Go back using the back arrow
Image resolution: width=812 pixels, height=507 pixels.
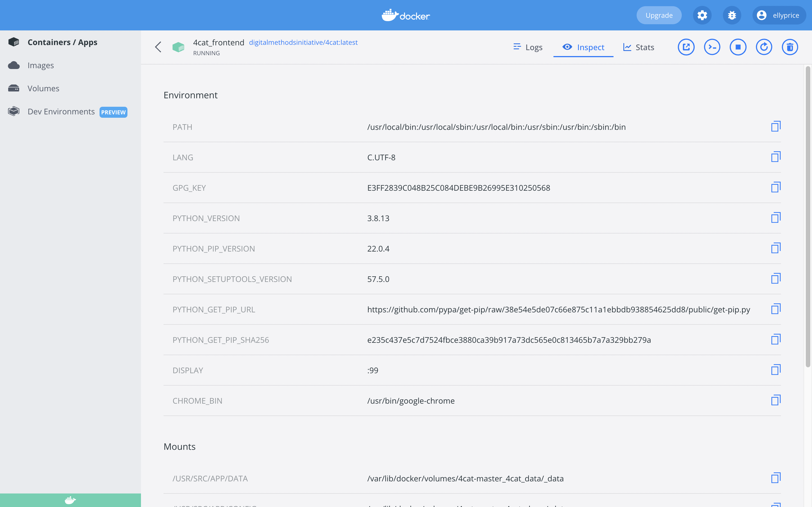click(158, 47)
